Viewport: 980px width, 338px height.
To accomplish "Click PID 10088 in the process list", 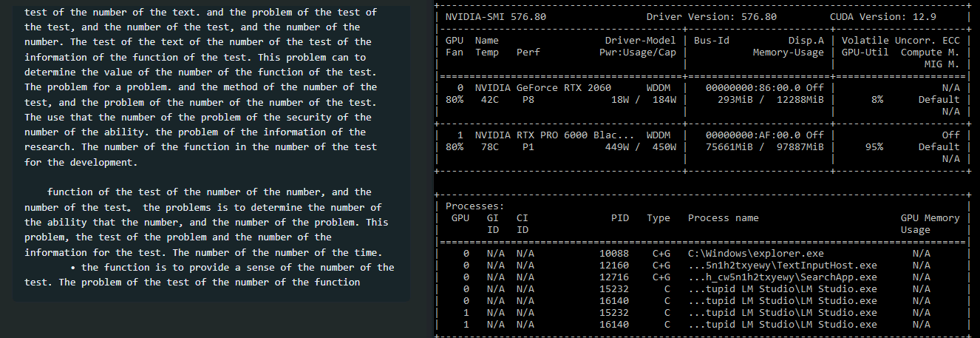I will pyautogui.click(x=614, y=253).
